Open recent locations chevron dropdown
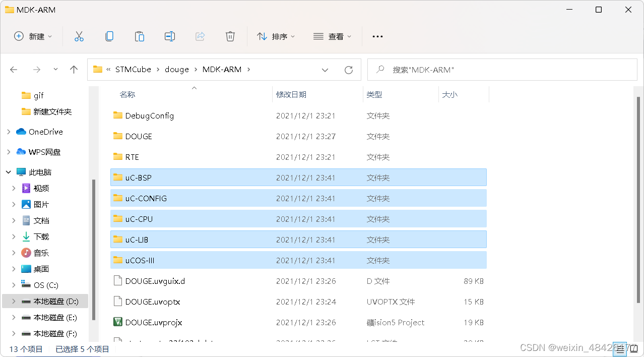Image resolution: width=644 pixels, height=357 pixels. 55,70
